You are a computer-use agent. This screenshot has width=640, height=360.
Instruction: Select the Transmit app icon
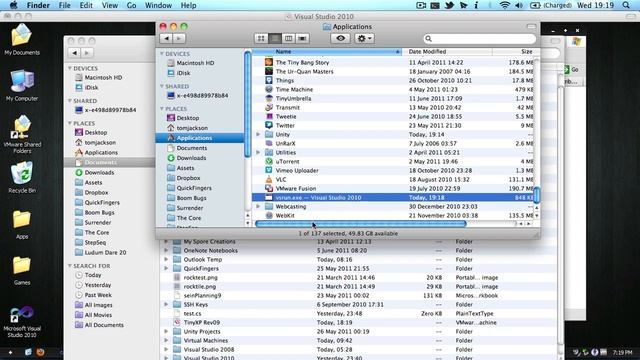pyautogui.click(x=269, y=107)
